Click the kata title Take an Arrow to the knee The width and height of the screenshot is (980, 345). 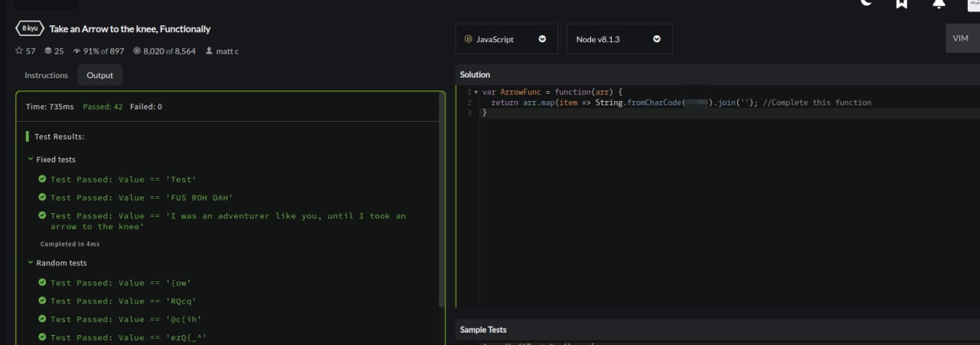[130, 29]
